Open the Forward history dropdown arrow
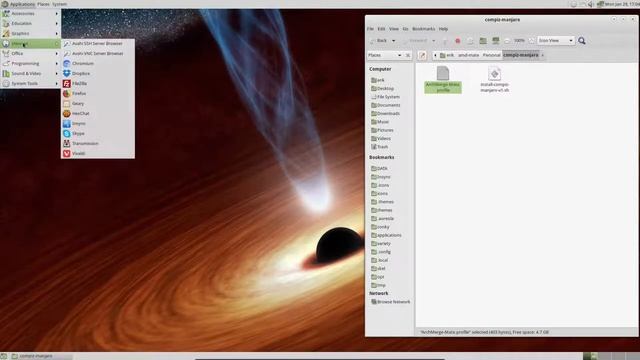Screen dimensions: 640x360 [433, 41]
